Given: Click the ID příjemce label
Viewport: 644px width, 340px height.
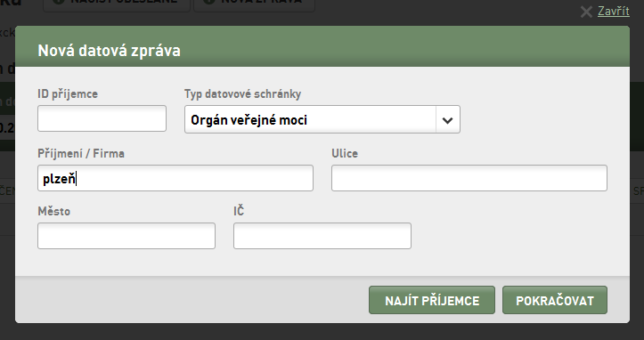Looking at the screenshot, I should pyautogui.click(x=68, y=94).
